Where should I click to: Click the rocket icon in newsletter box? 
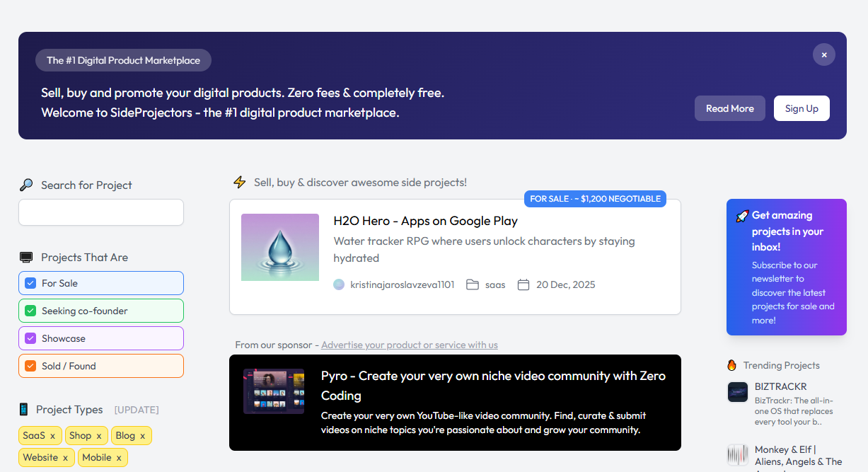742,216
